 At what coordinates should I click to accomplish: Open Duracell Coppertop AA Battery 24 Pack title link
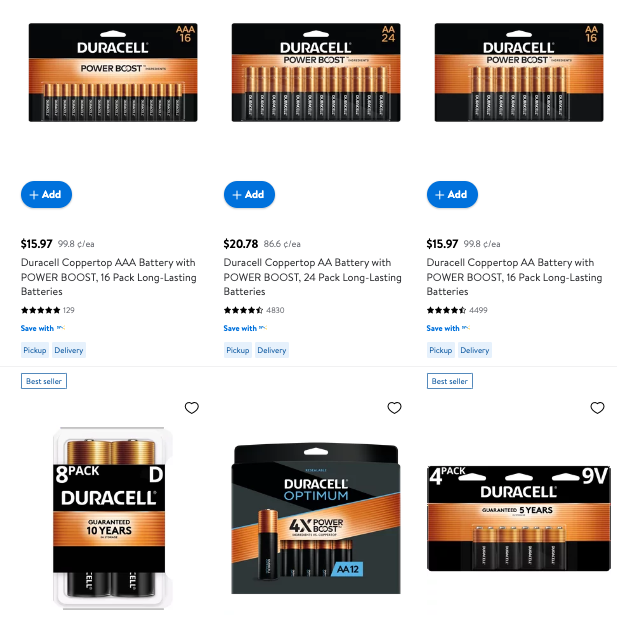click(312, 277)
